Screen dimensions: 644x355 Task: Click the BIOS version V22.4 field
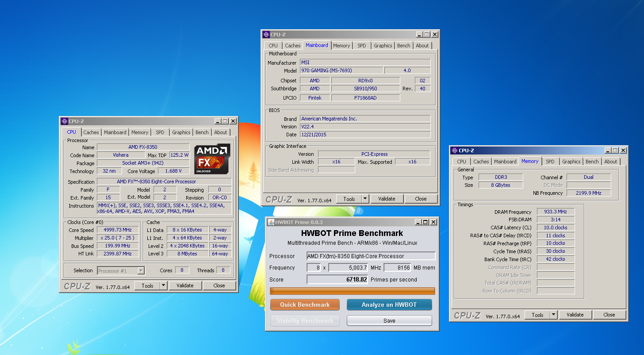tap(365, 127)
